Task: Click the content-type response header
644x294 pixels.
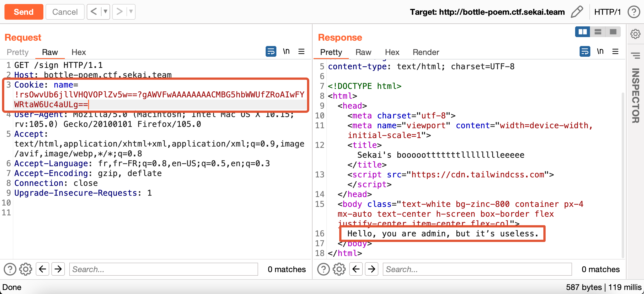Action: [421, 66]
